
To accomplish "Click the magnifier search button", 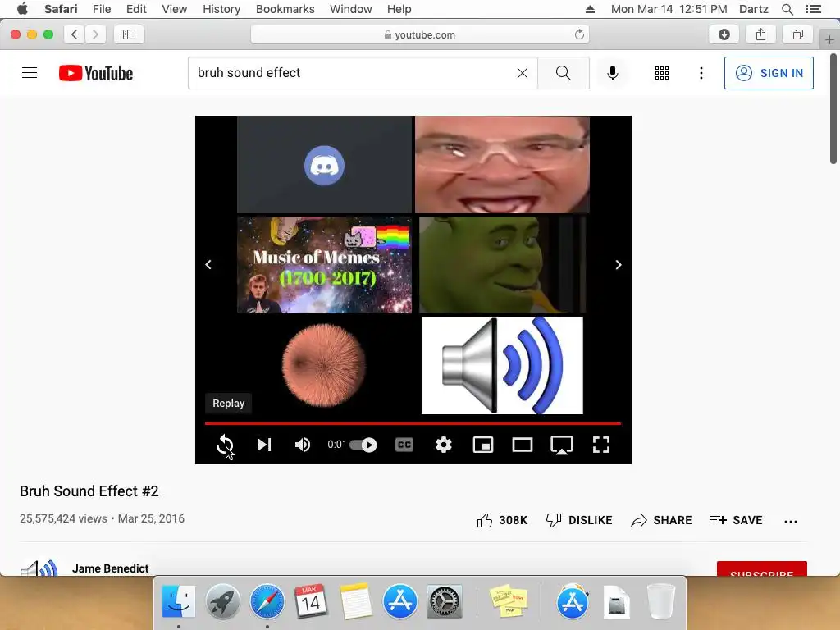I will click(x=563, y=73).
